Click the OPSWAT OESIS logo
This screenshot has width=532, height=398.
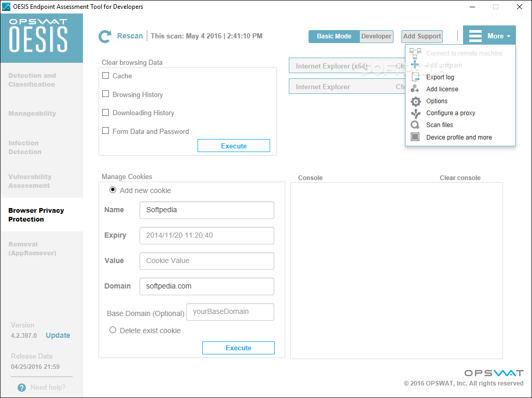tap(38, 35)
